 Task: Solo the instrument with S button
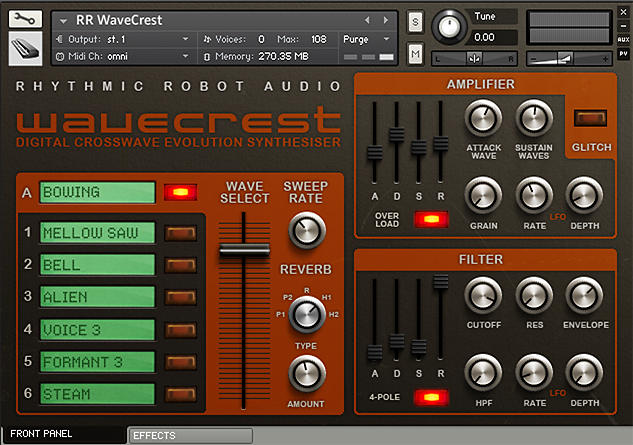(415, 22)
